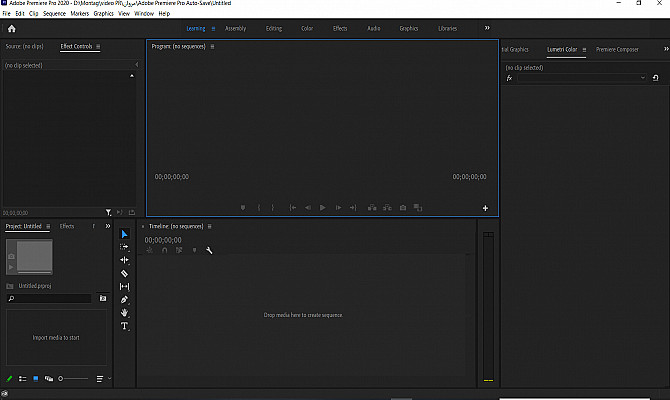Reset the Lumetri Color effect
Viewport: 670px width, 400px height.
(655, 78)
